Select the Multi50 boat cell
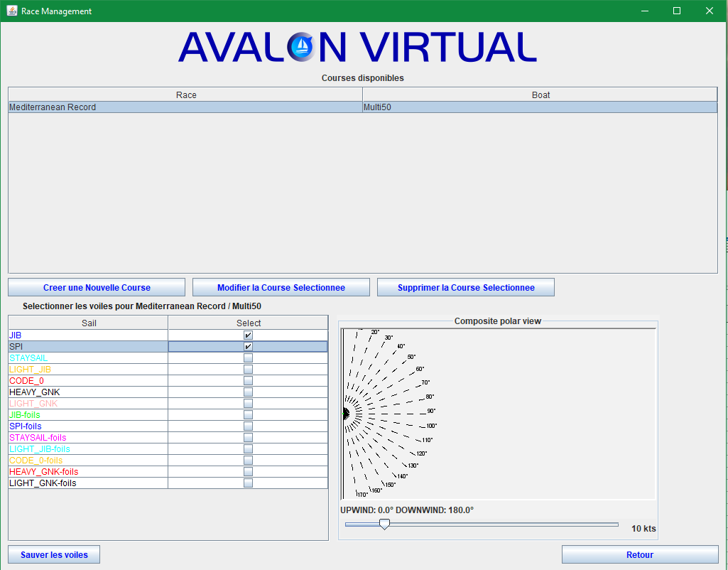 [540, 107]
